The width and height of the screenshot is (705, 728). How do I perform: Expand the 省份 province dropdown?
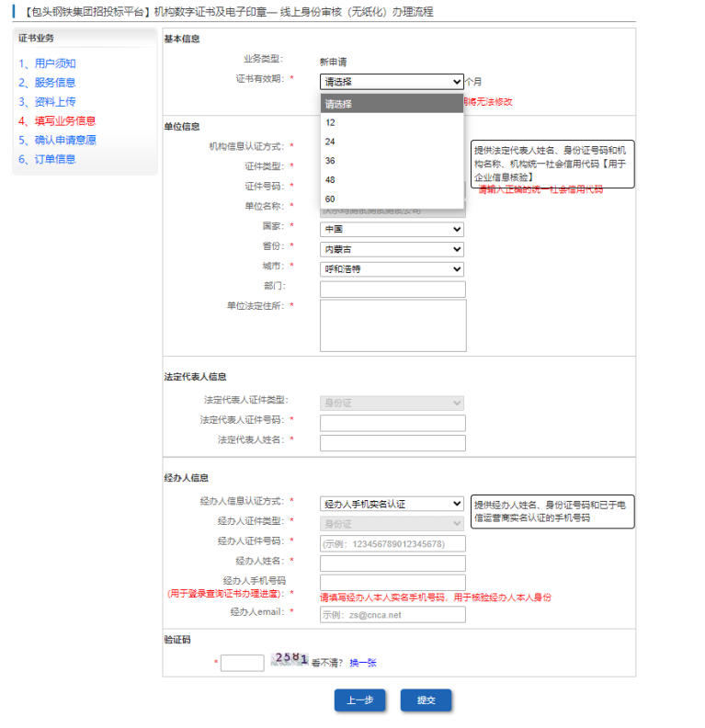[392, 249]
